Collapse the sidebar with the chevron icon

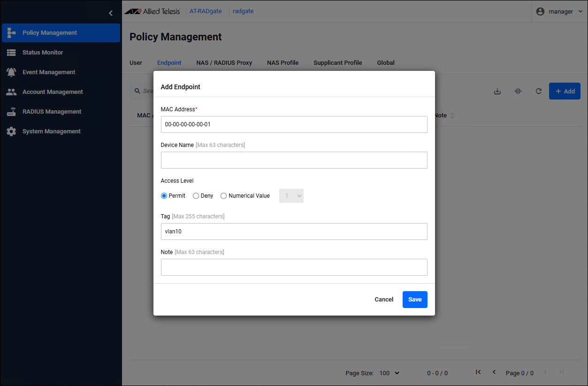point(111,13)
